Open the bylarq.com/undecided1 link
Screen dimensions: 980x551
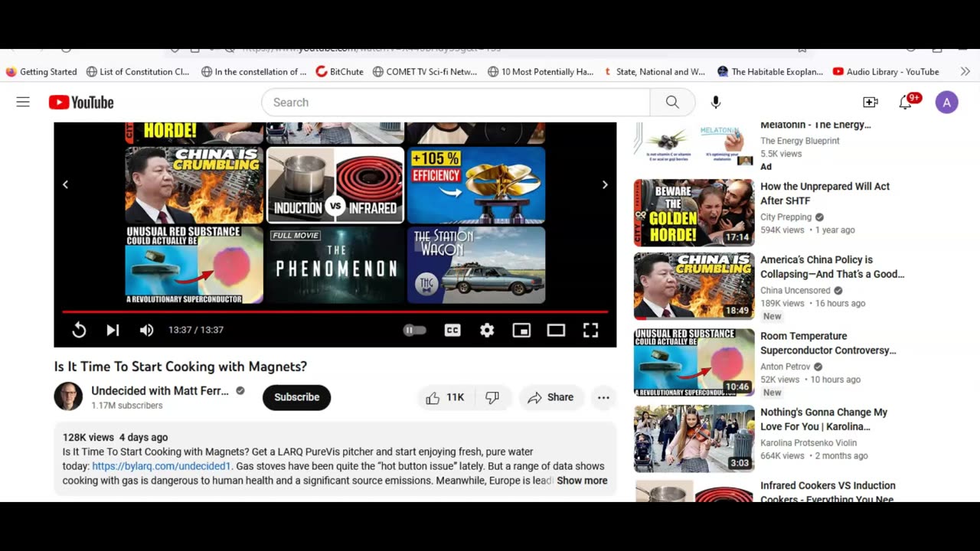tap(161, 466)
